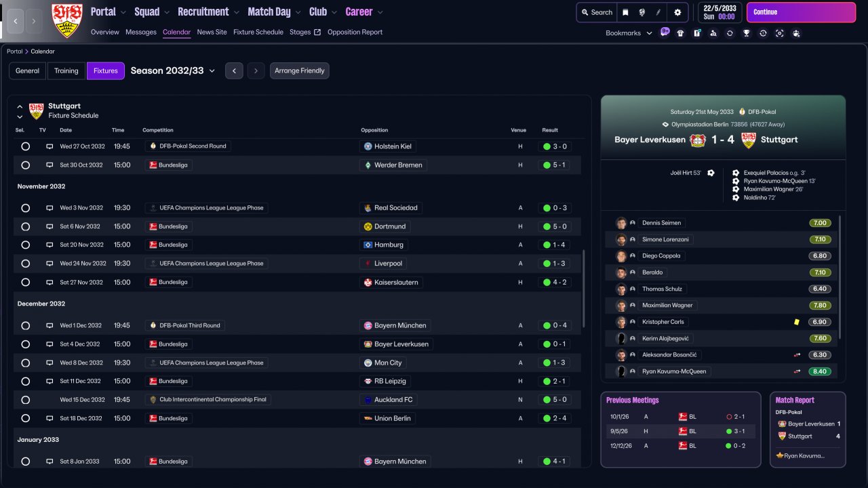Click the TV icon for Holstein Kiel fixture
The width and height of the screenshot is (868, 488).
point(50,146)
